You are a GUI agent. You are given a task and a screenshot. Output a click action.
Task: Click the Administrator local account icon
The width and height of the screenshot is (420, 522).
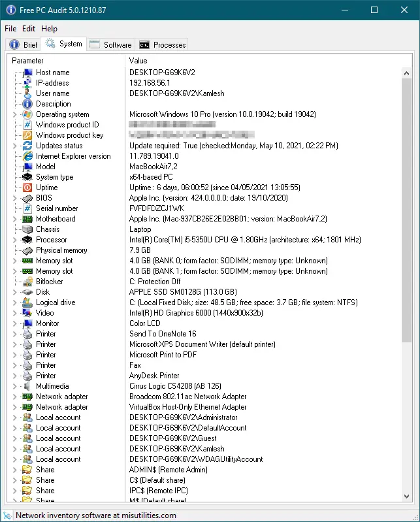27,417
